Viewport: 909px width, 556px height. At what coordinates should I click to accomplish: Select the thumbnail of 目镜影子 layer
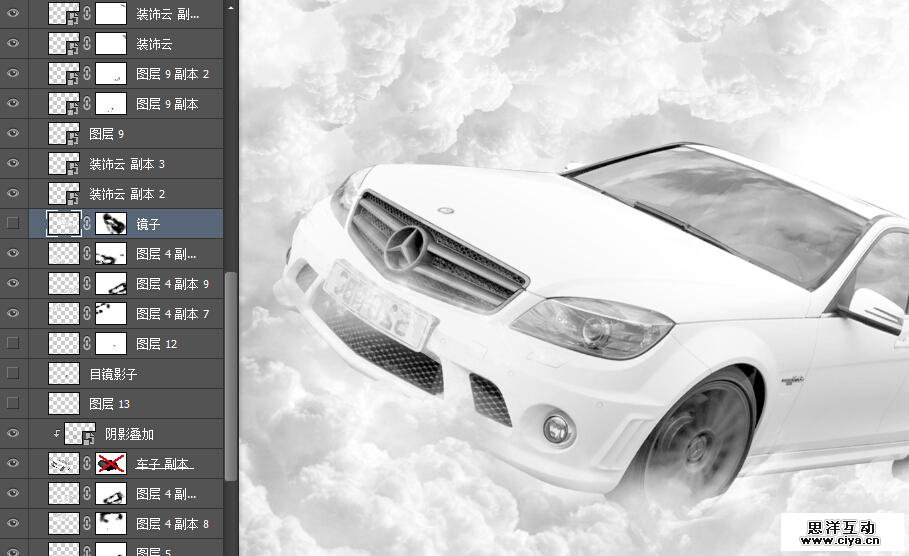point(64,373)
